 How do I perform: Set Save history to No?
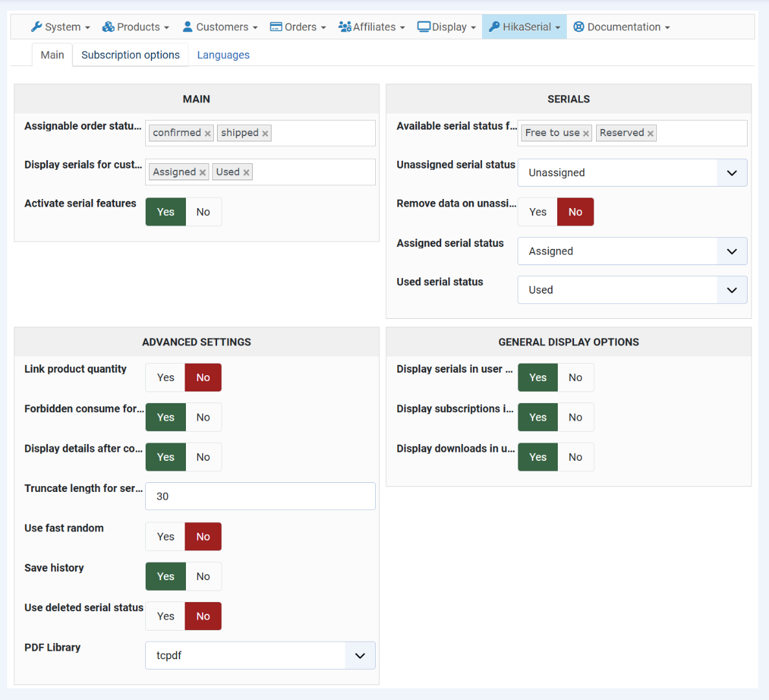(203, 577)
